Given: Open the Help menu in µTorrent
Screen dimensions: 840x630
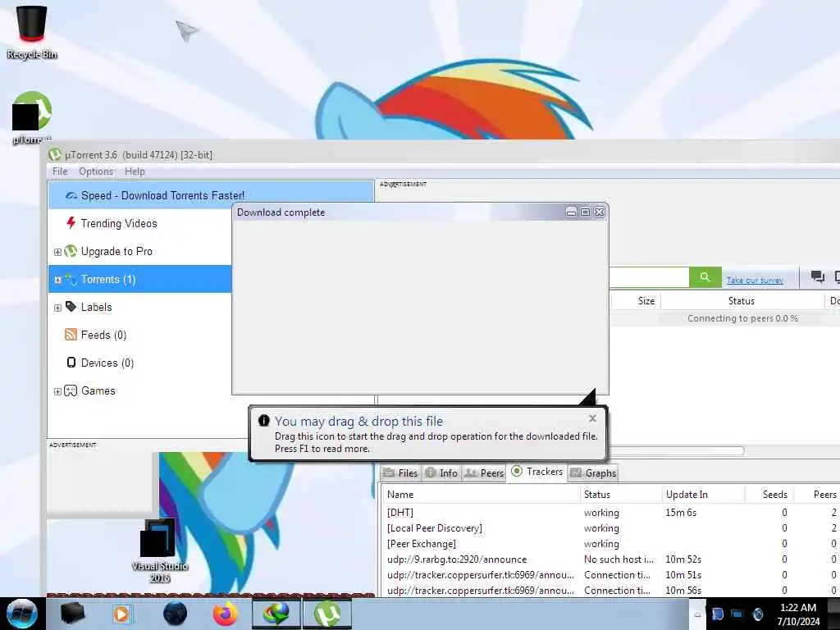Looking at the screenshot, I should (135, 171).
